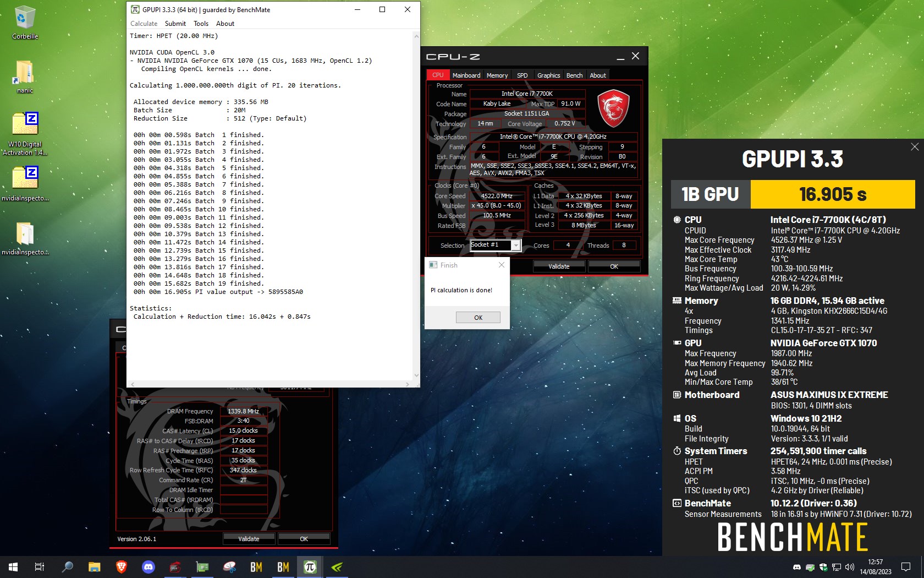Launch File Explorer from the taskbar
This screenshot has width=924, height=578.
point(94,566)
